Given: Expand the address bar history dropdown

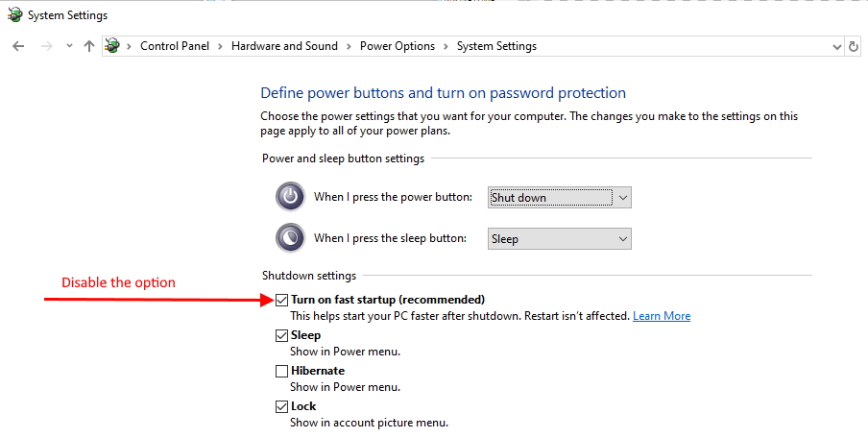Looking at the screenshot, I should (x=837, y=46).
